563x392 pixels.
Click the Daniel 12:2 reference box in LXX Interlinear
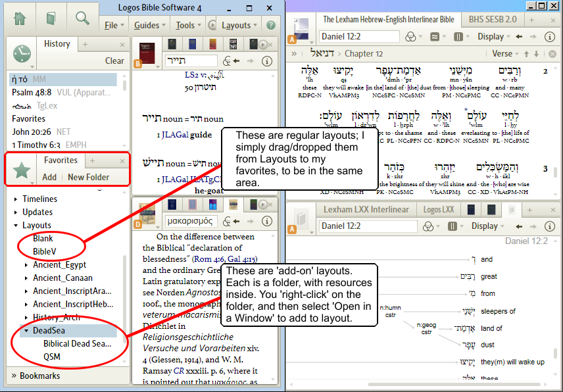click(x=368, y=226)
